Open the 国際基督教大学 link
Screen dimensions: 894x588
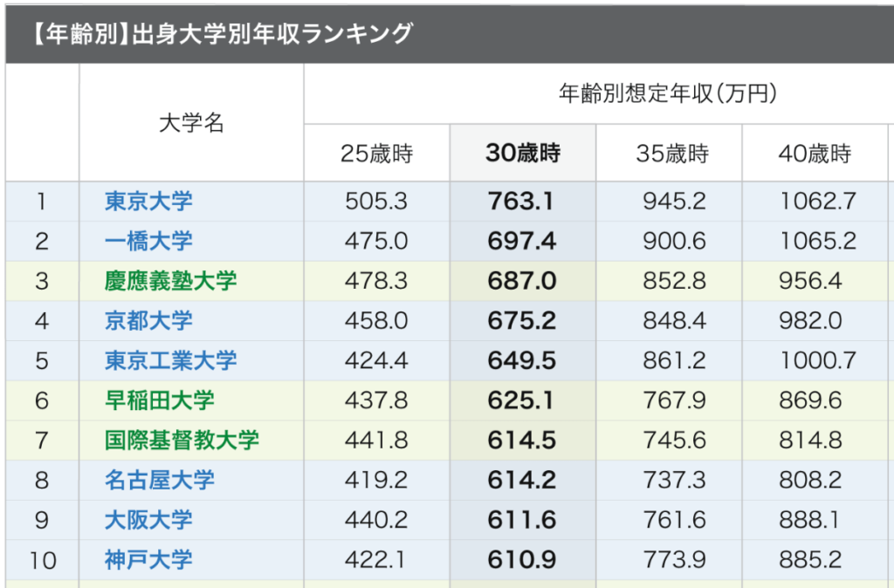tap(182, 441)
